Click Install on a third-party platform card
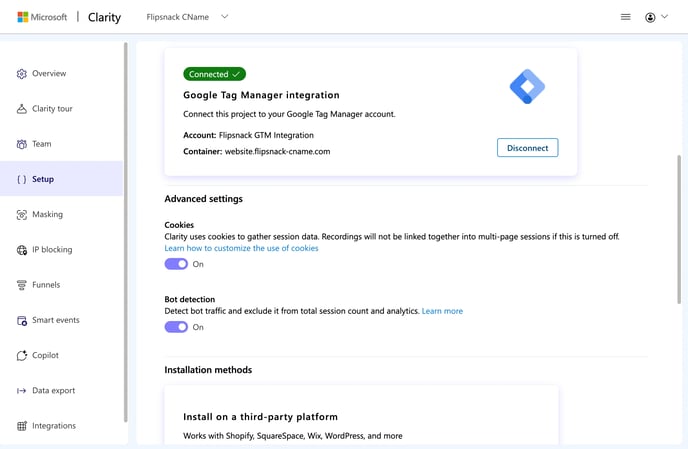The width and height of the screenshot is (688, 449). click(x=362, y=415)
